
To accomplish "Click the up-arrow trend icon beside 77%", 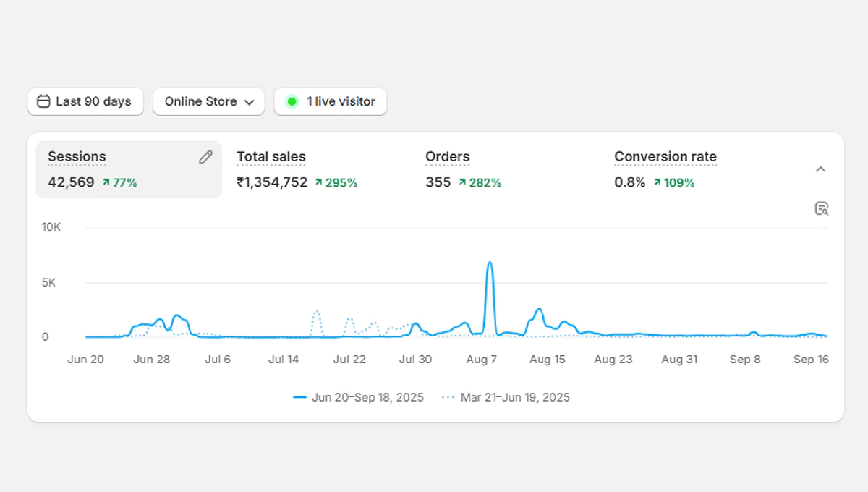I will (106, 183).
